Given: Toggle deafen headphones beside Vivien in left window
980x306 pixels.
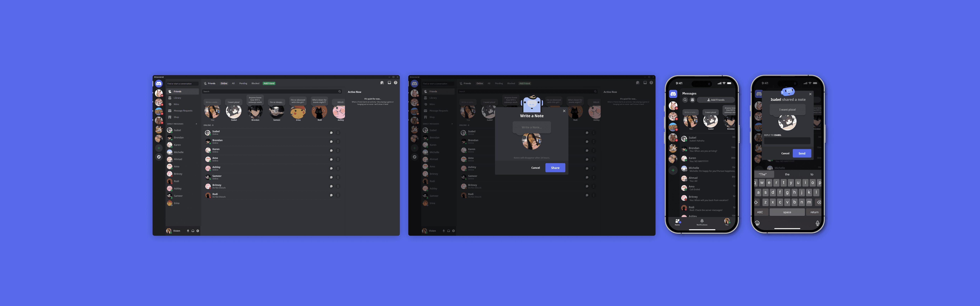Looking at the screenshot, I should pyautogui.click(x=193, y=231).
